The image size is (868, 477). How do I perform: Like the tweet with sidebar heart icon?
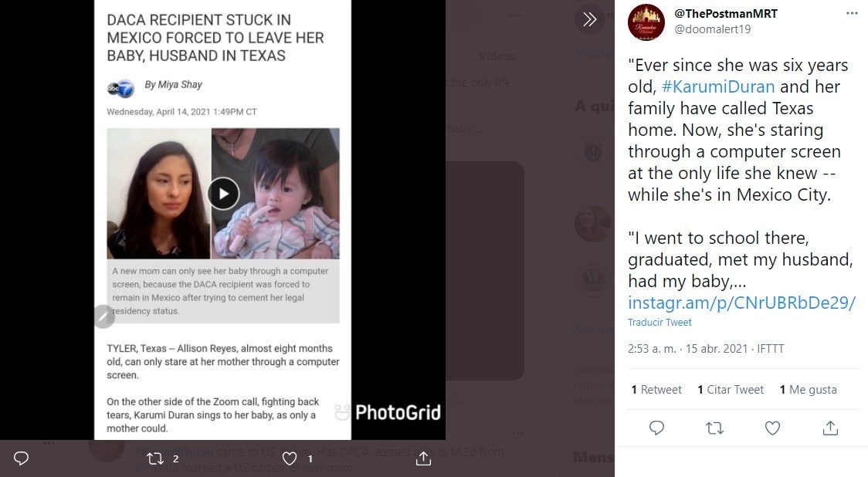pos(772,428)
